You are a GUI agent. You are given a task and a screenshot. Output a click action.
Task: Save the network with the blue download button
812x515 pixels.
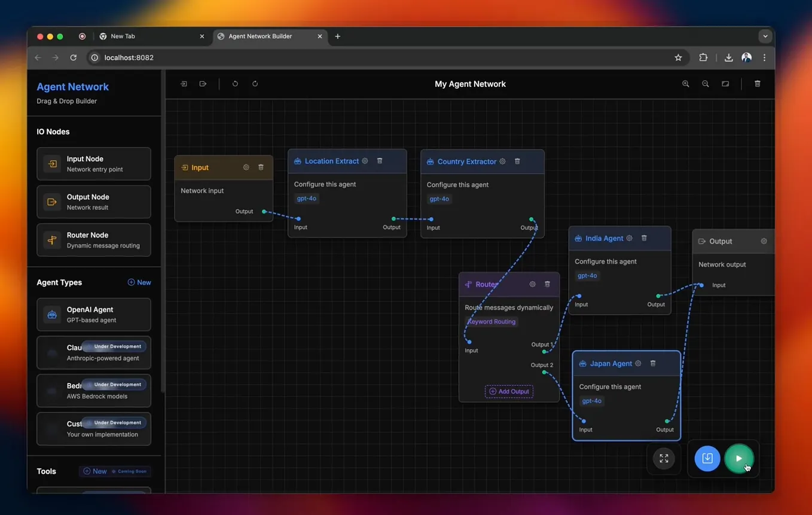[x=707, y=458]
